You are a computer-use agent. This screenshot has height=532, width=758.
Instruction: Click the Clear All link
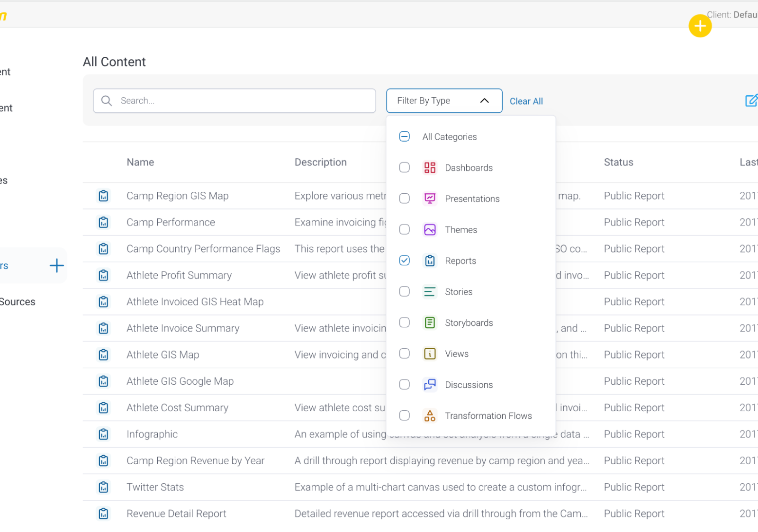(x=526, y=101)
